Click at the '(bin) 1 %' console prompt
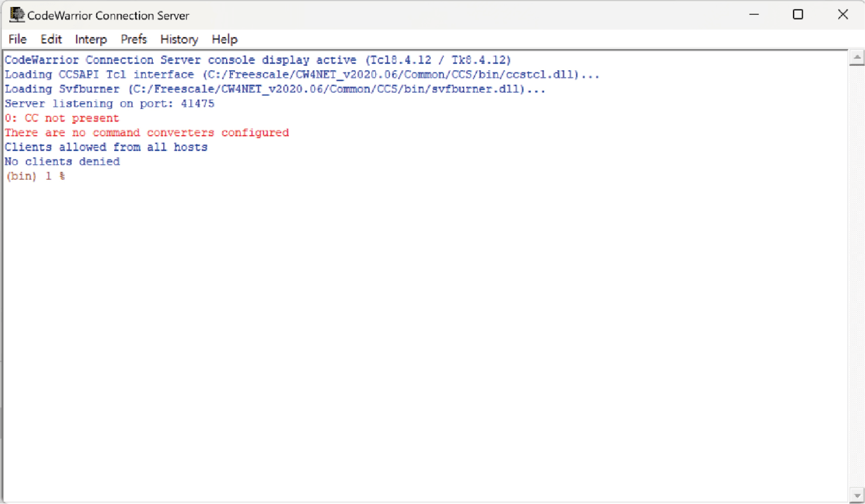This screenshot has height=504, width=865. 35,176
